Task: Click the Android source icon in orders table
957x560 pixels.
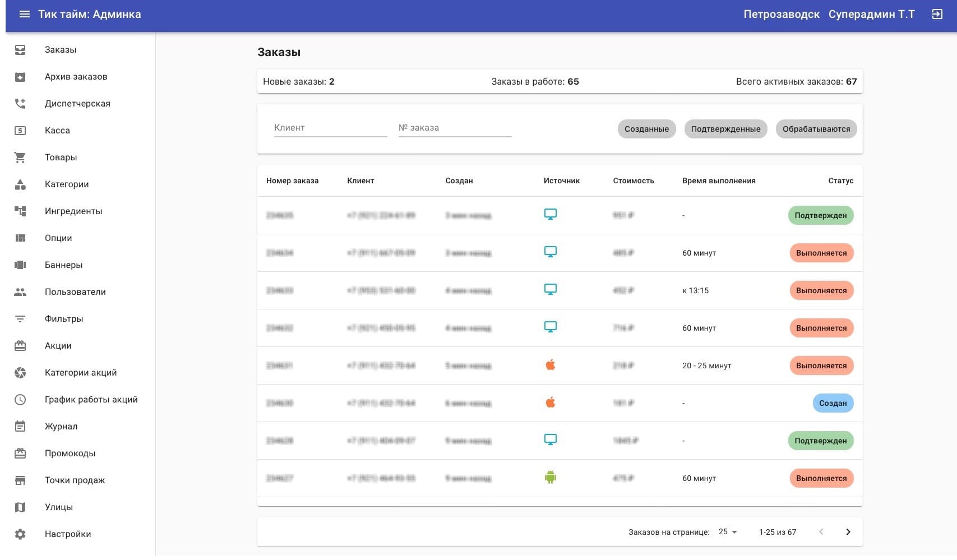Action: (550, 478)
